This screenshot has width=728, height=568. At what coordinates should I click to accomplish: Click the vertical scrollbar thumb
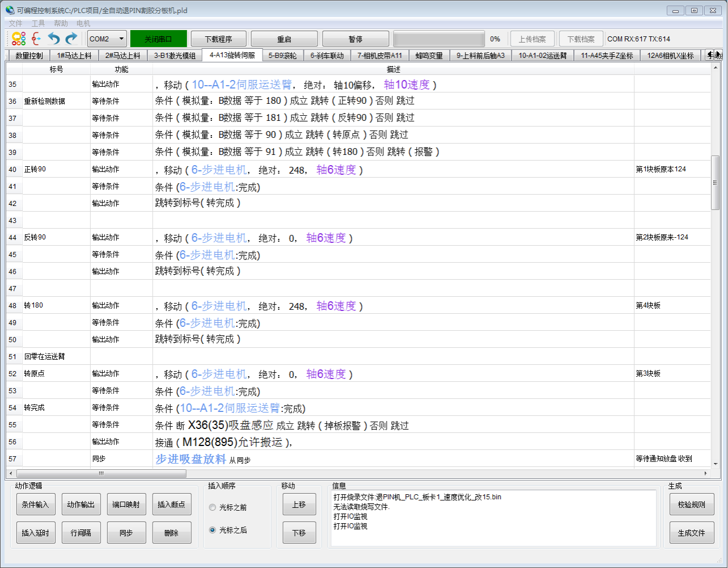(x=715, y=183)
